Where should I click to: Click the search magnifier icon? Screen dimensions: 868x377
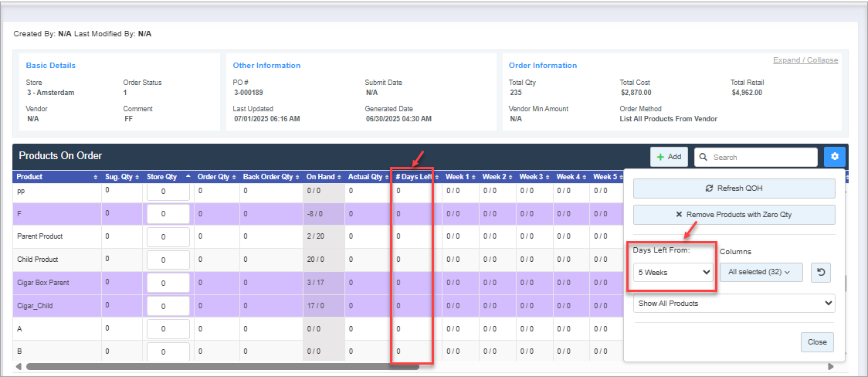click(x=704, y=158)
